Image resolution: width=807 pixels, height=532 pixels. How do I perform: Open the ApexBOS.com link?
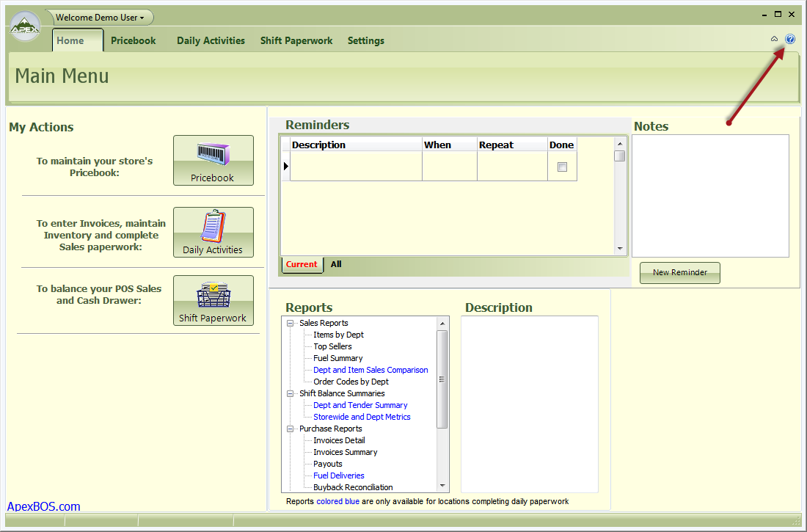tap(44, 506)
